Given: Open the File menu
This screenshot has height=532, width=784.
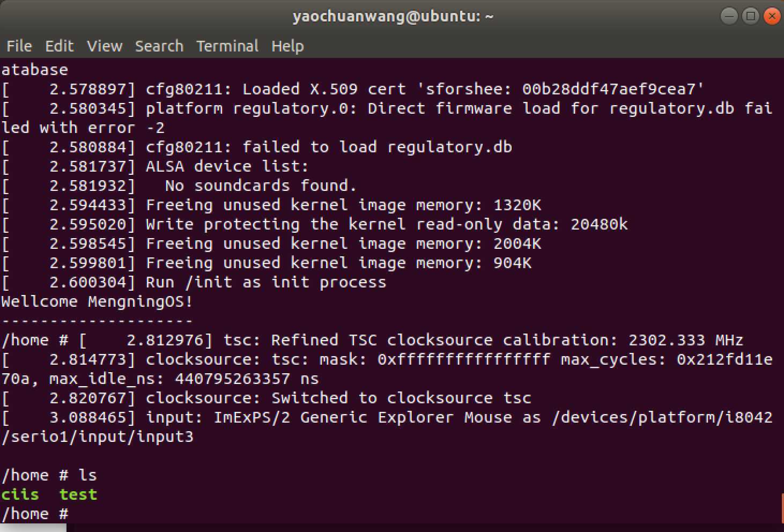Looking at the screenshot, I should point(19,46).
